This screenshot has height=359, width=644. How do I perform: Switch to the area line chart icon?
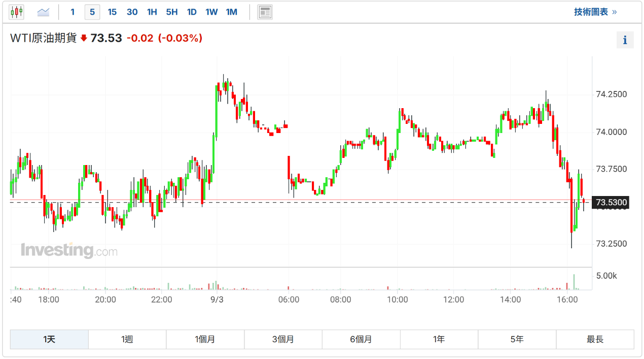[44, 12]
